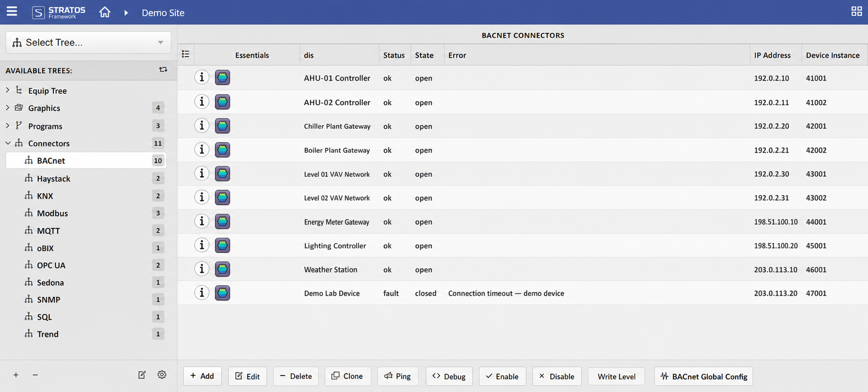Select the OPC UA connector item
868x392 pixels.
click(86, 265)
